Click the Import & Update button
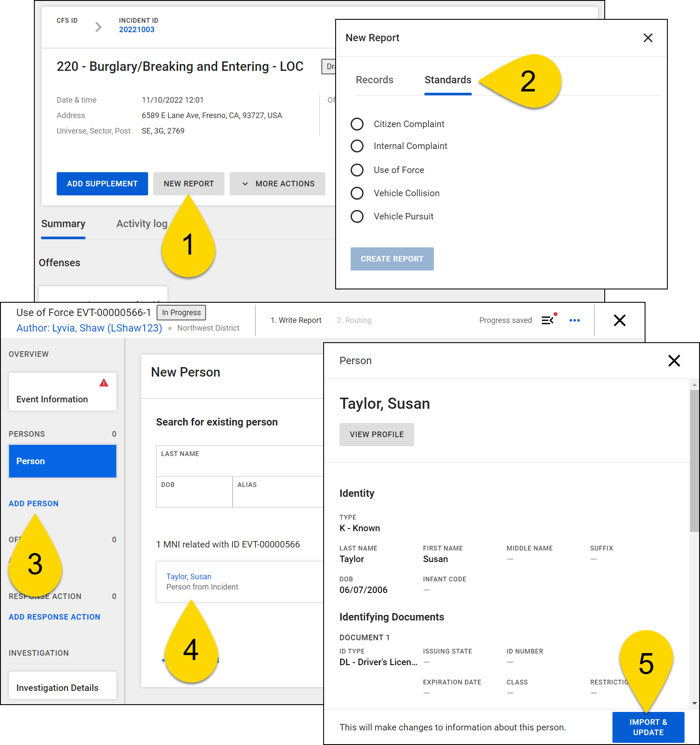This screenshot has width=700, height=745. coord(648,727)
